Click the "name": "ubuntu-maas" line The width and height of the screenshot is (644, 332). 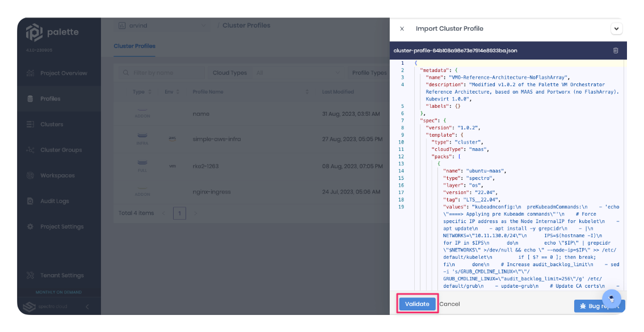point(475,171)
